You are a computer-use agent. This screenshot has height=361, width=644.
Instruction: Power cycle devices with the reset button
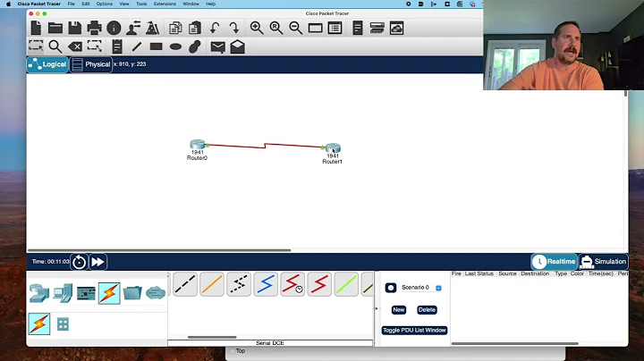click(x=79, y=262)
